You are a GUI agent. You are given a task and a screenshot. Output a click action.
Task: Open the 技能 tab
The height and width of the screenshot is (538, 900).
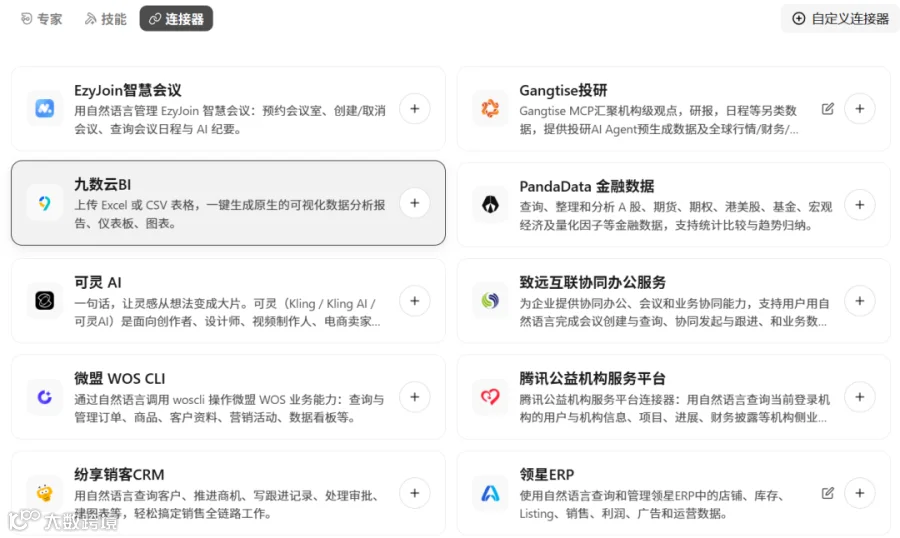pos(106,19)
